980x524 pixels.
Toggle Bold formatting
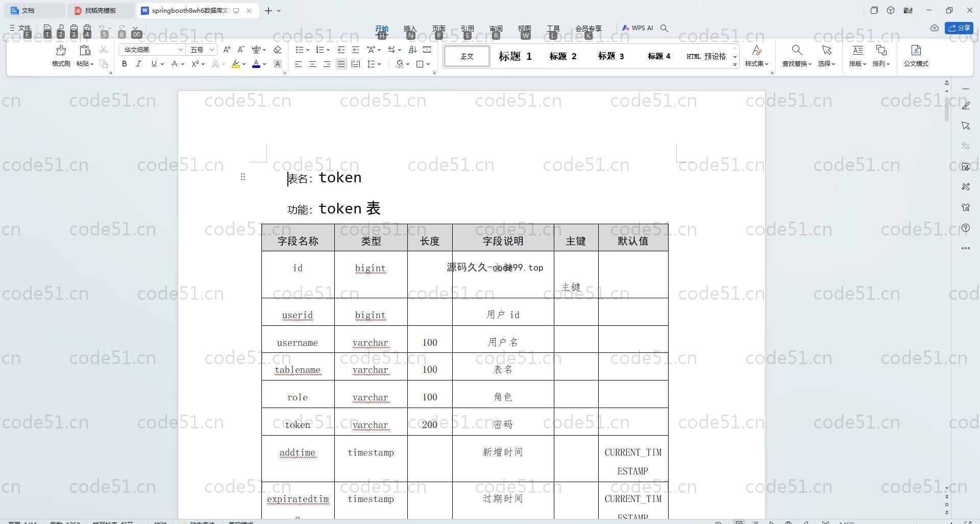124,64
